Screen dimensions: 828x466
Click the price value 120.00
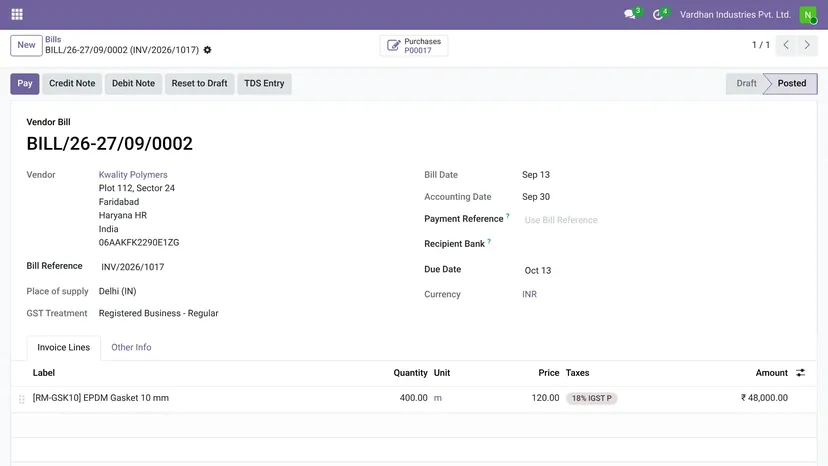545,398
